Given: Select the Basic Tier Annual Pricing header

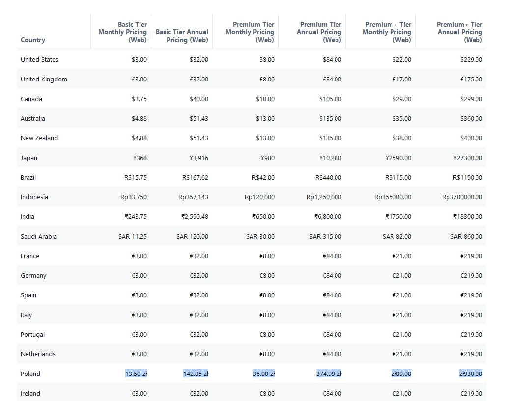Looking at the screenshot, I should point(182,36).
